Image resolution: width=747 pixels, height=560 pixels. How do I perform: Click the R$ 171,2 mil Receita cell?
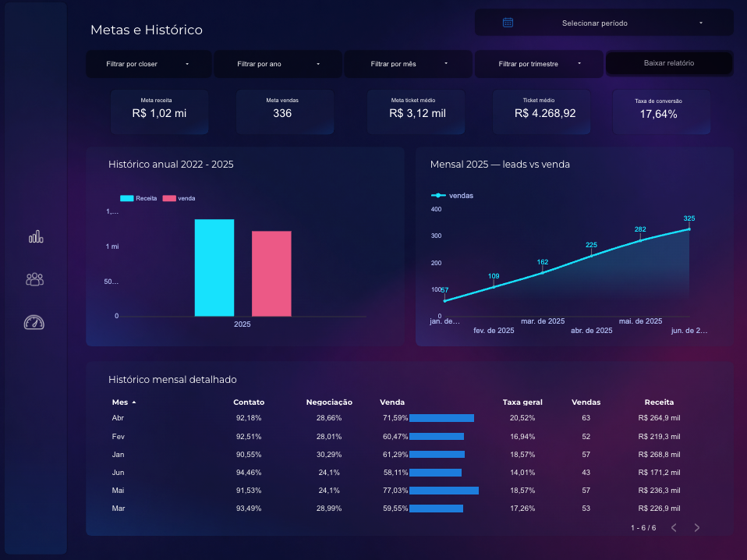point(660,473)
